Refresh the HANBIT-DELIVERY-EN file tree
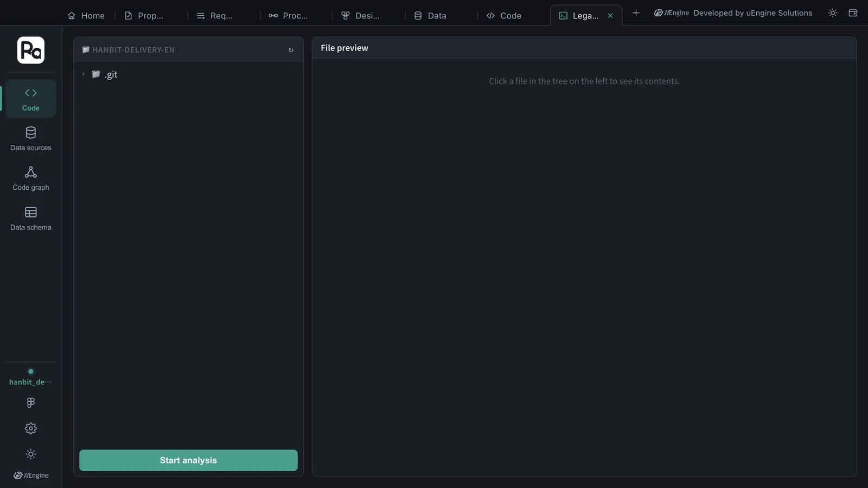 [291, 50]
